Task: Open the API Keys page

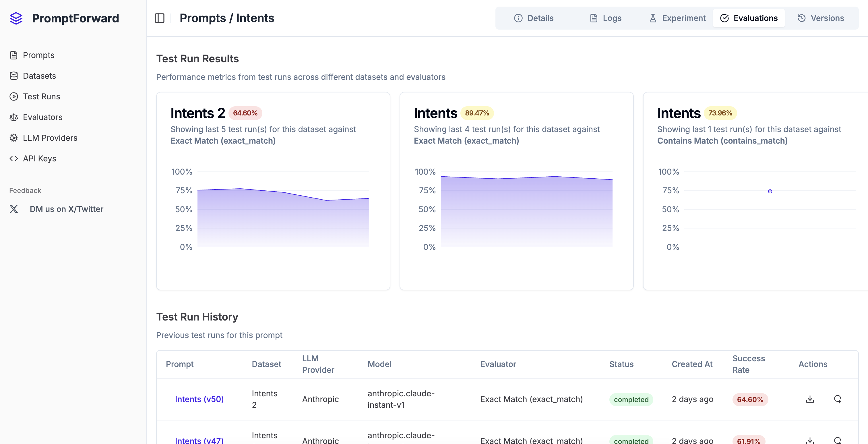Action: (39, 159)
